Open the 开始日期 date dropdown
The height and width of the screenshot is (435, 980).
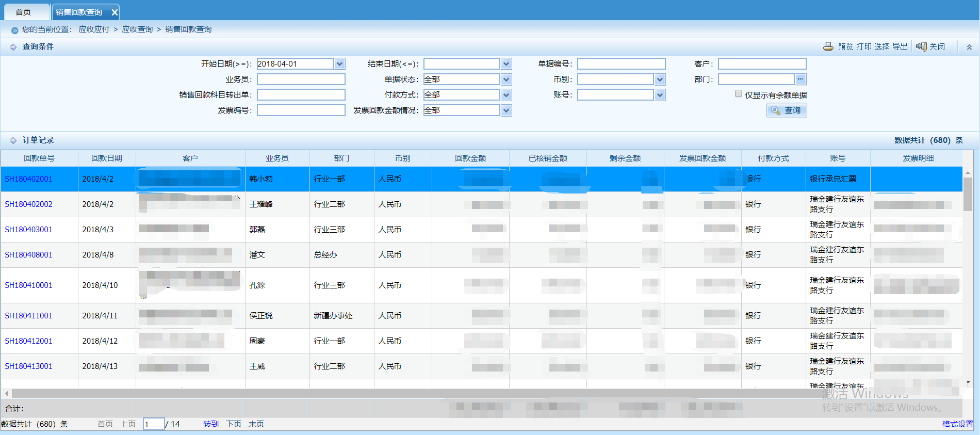pyautogui.click(x=339, y=64)
